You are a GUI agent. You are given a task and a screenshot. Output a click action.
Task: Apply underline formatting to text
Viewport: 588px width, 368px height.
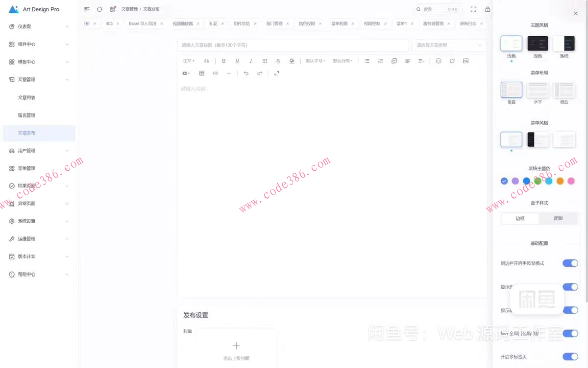coord(237,61)
